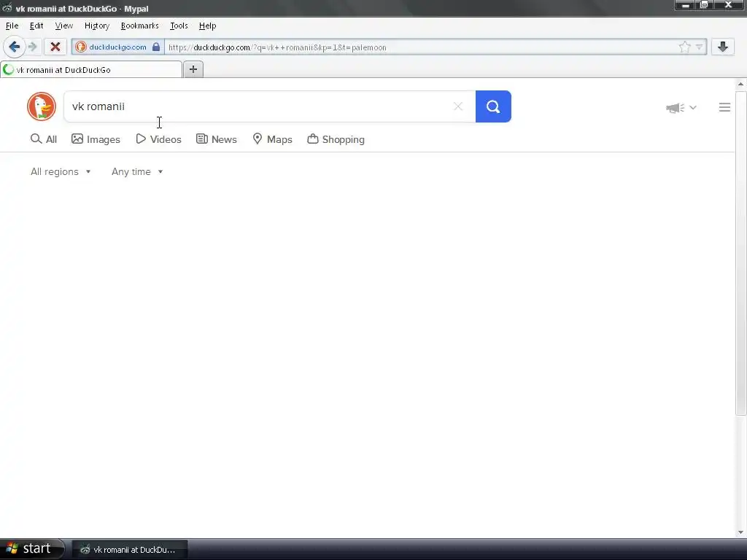This screenshot has width=747, height=560.
Task: Click the scrollbar down arrow
Action: [740, 532]
